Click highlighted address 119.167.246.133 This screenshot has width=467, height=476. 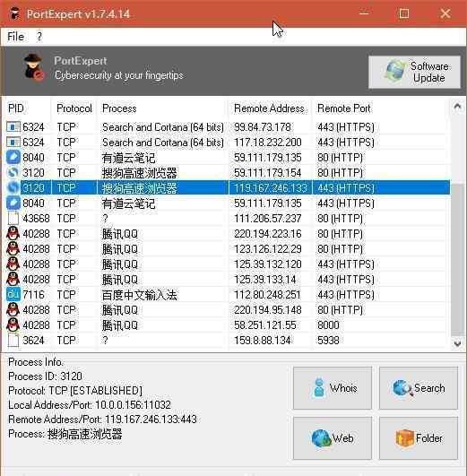[x=270, y=188]
